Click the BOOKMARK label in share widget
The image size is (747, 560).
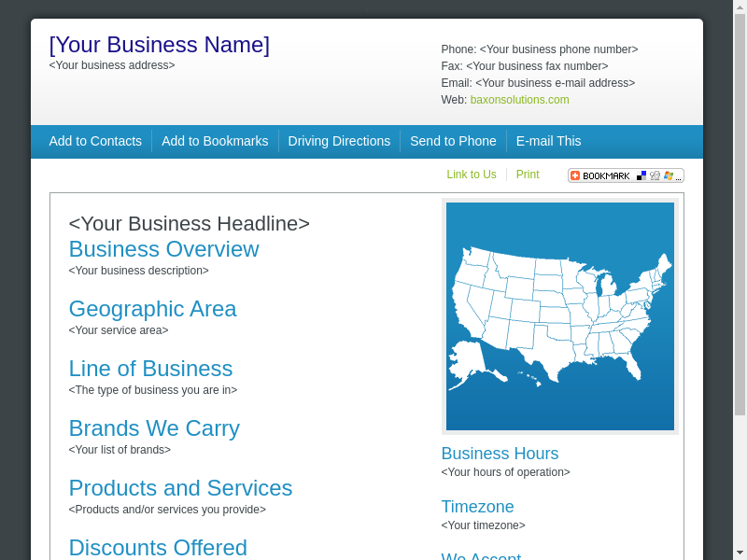[x=606, y=175]
